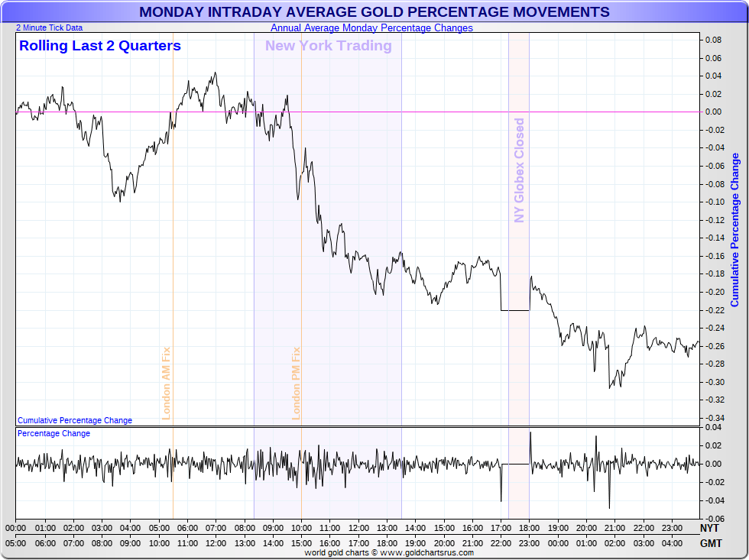
Task: Click the 'New York Trading' band label
Action: [x=328, y=46]
